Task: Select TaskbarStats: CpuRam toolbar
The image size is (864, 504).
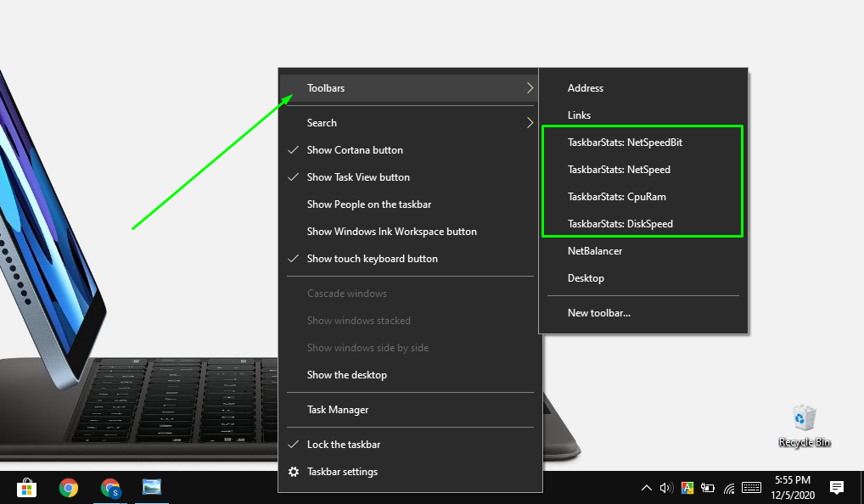Action: [x=616, y=197]
